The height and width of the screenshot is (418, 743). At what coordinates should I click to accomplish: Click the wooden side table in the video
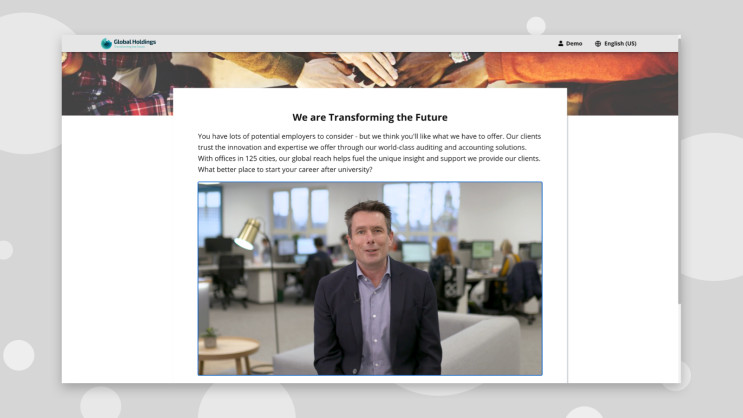[230, 352]
